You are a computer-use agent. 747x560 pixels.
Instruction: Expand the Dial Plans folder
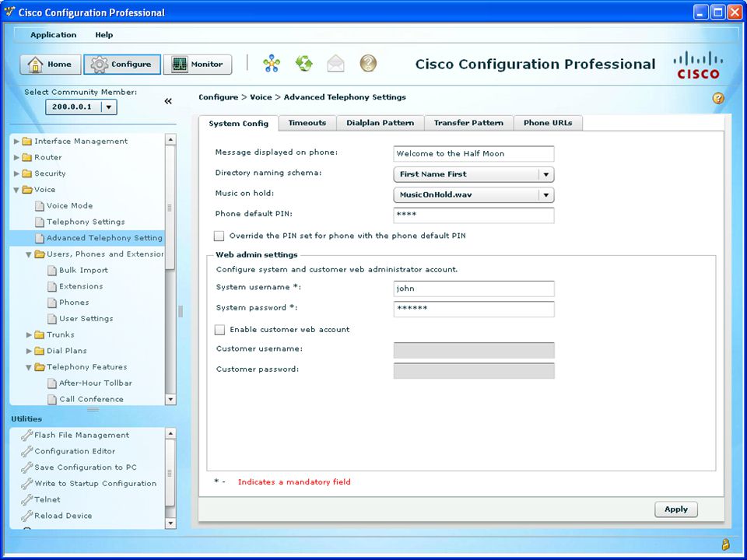pyautogui.click(x=29, y=352)
